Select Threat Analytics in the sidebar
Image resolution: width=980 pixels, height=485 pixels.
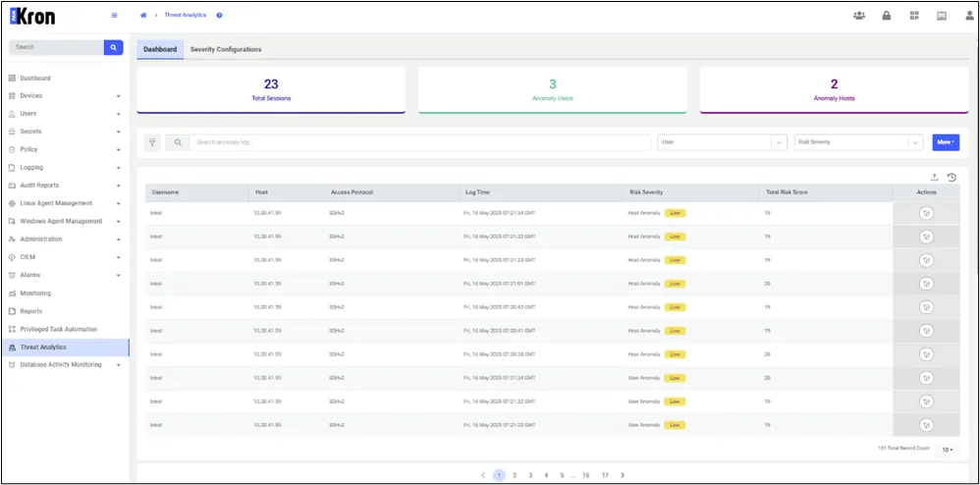(65, 347)
